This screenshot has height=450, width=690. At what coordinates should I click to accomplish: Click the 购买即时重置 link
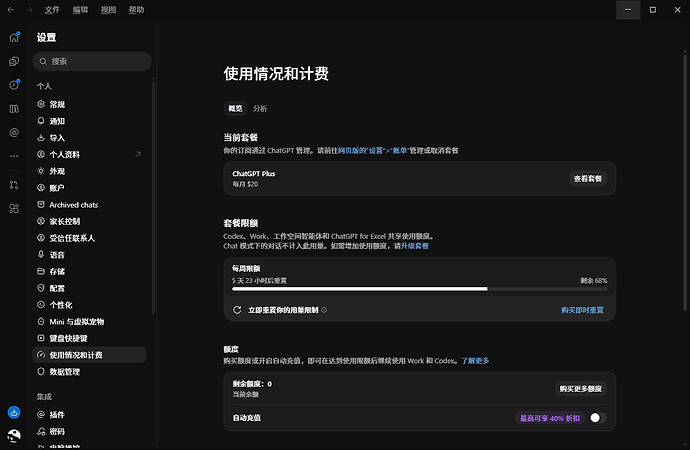click(582, 310)
